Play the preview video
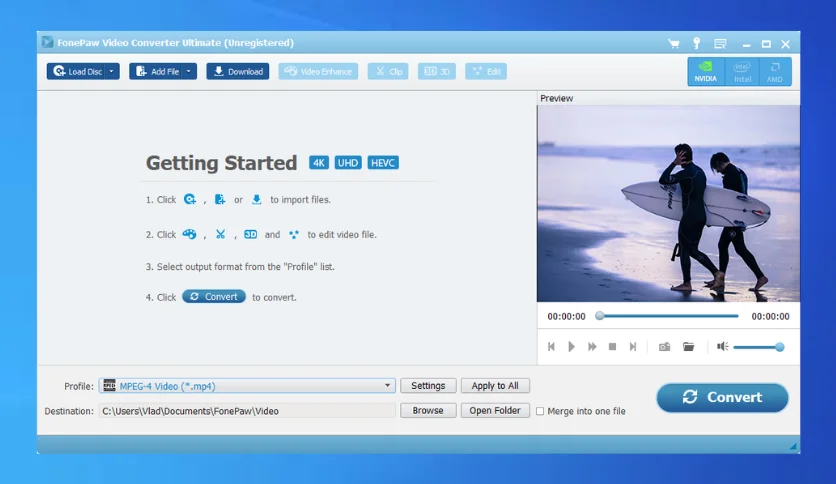The image size is (836, 484). (571, 347)
